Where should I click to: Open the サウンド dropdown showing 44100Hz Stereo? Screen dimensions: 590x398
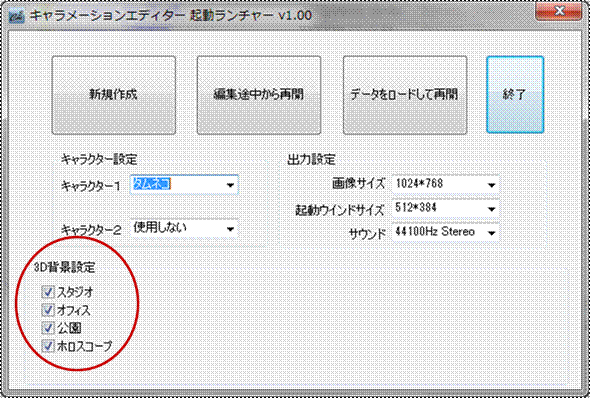pyautogui.click(x=446, y=232)
